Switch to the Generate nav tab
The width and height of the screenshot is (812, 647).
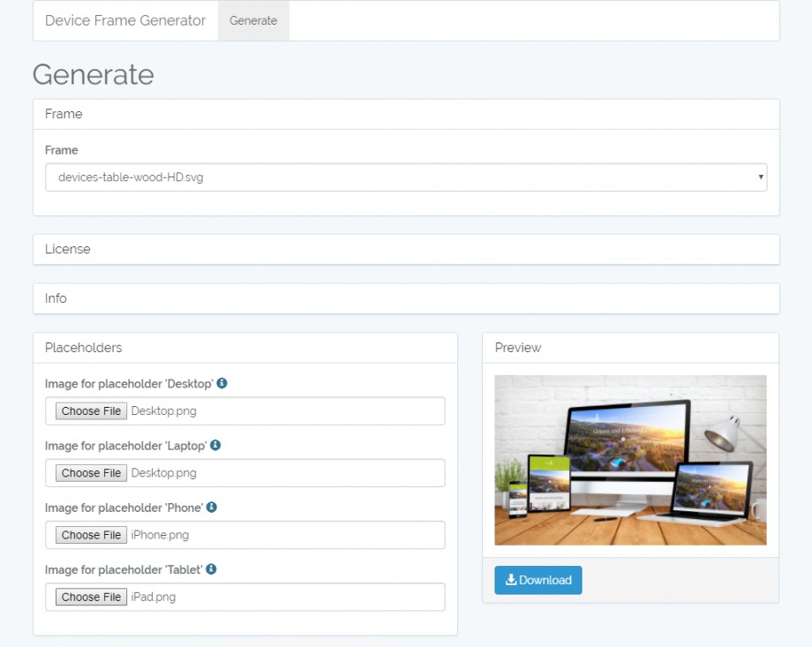coord(253,20)
